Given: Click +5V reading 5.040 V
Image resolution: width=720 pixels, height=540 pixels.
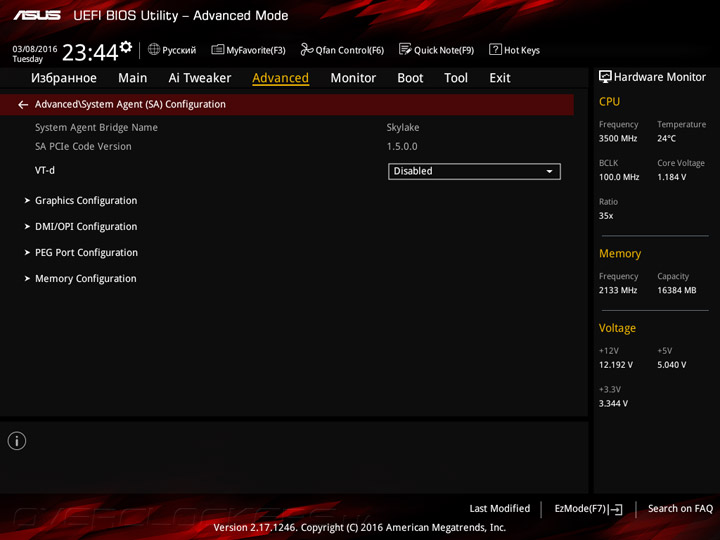Looking at the screenshot, I should coord(672,365).
